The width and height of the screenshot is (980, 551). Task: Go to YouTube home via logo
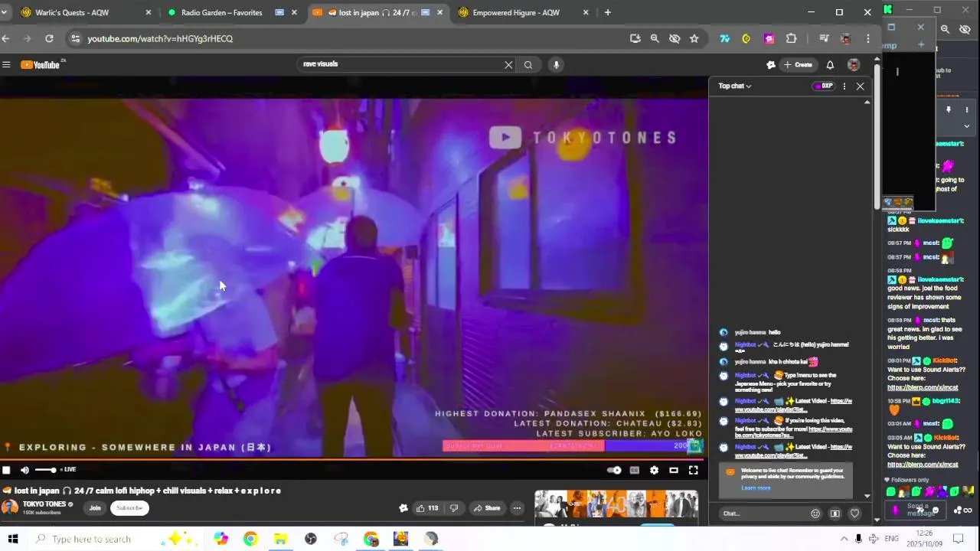40,65
